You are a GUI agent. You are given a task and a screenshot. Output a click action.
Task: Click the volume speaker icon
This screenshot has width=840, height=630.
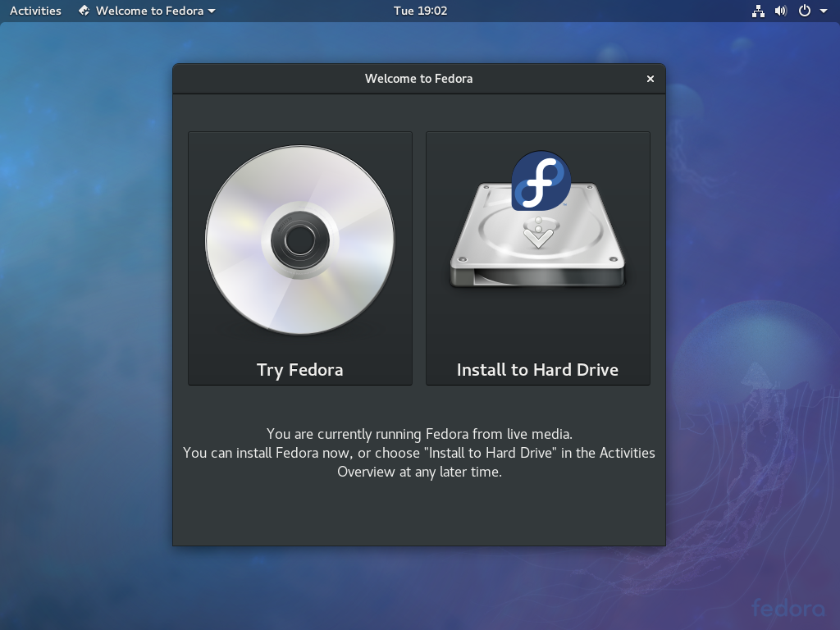point(781,11)
